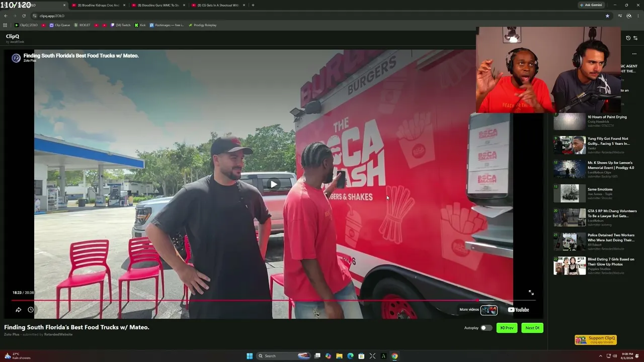The height and width of the screenshot is (362, 644).
Task: Close the 'CG Gets In A Shootout' tab
Action: [244, 5]
